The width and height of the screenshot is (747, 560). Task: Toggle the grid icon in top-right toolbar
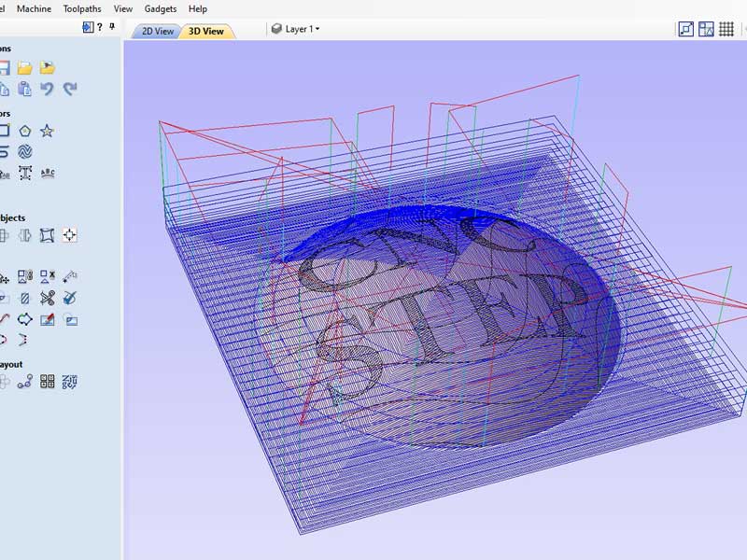706,30
